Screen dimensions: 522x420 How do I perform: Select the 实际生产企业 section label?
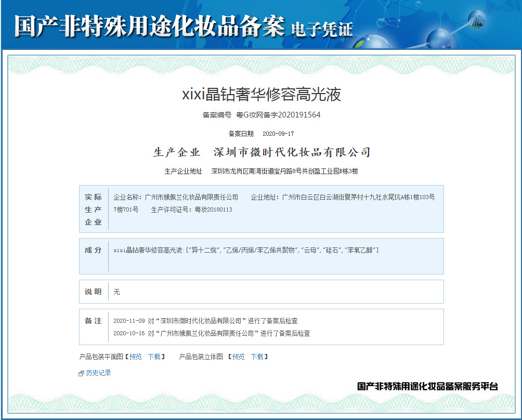pyautogui.click(x=93, y=209)
